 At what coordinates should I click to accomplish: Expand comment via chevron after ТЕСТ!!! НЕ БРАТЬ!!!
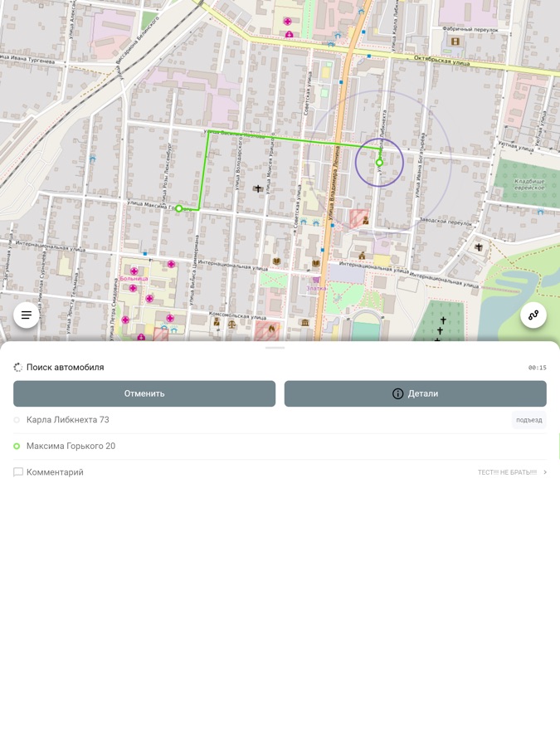545,472
